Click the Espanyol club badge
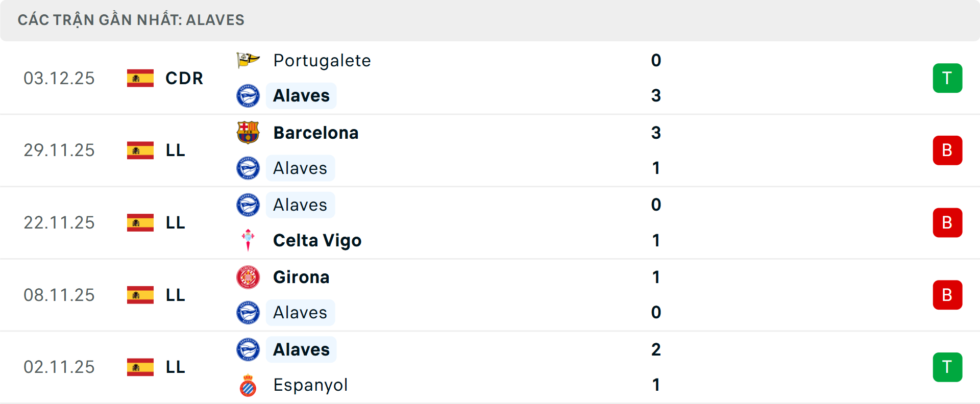980x404 pixels. coord(248,385)
